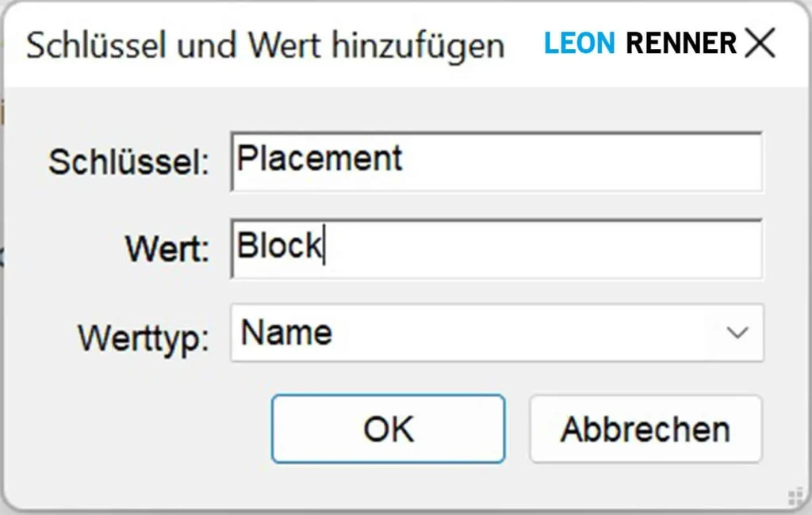Click the dialog title "Schlüssel und Wert hinzufügen"

265,45
